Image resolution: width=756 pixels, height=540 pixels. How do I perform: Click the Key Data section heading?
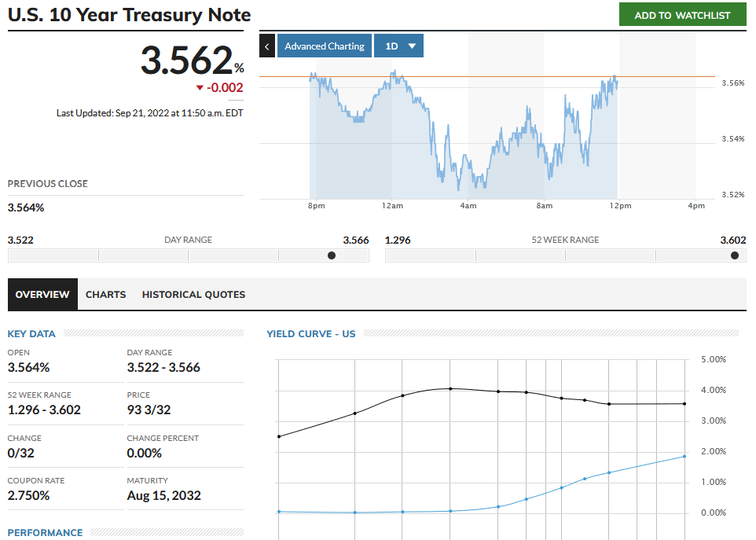pos(31,333)
